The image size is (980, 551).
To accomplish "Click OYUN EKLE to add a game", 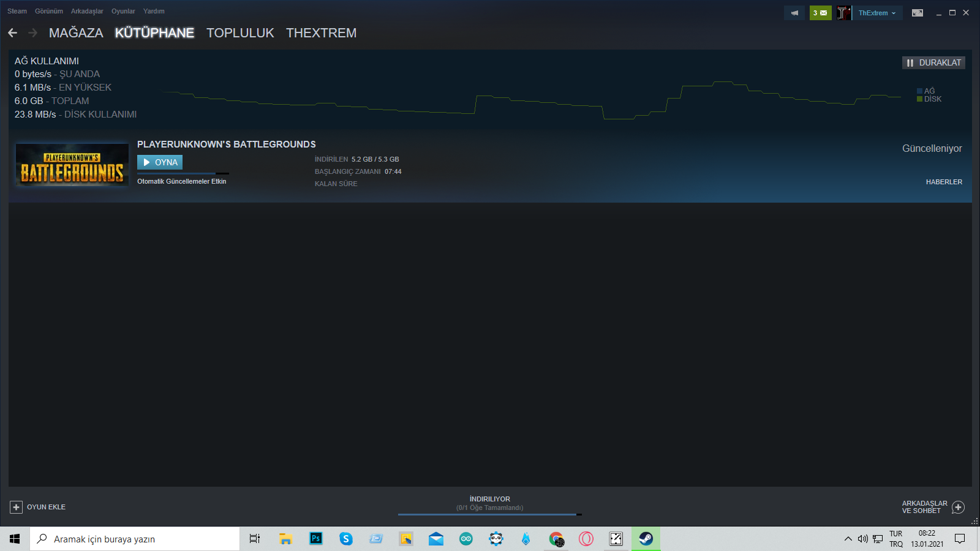I will (x=46, y=507).
